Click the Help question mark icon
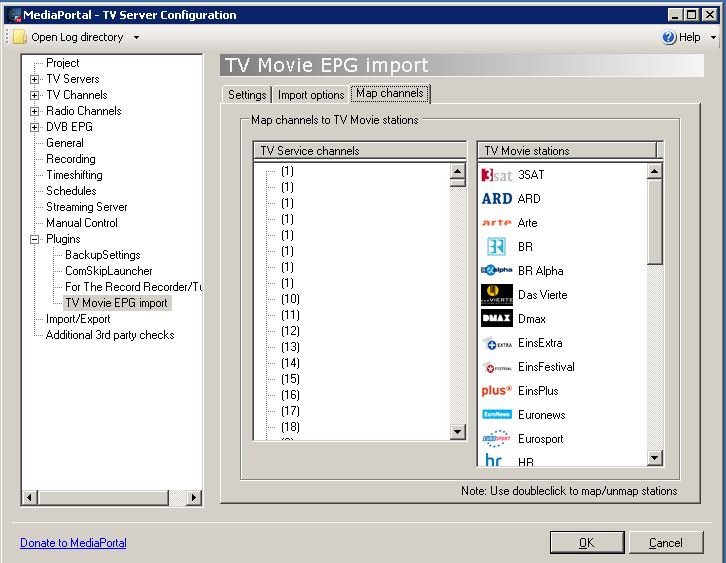This screenshot has height=563, width=726. (669, 37)
